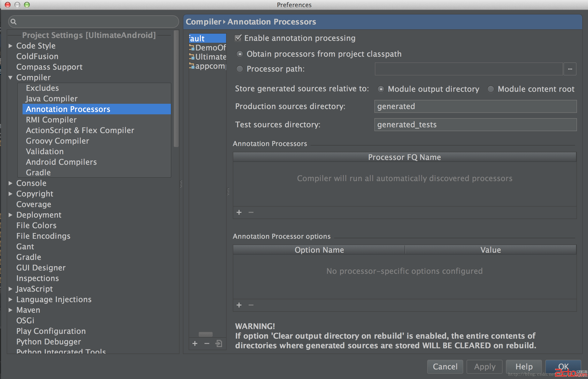Choose Module content root option
The image size is (588, 379).
click(491, 89)
